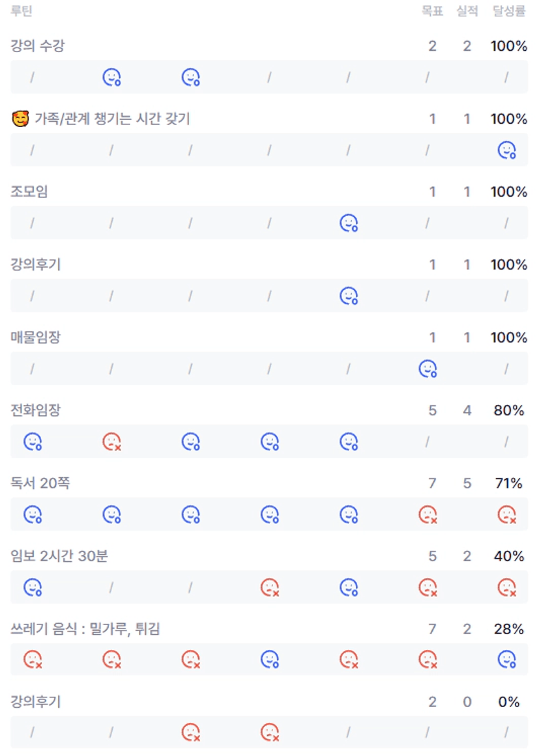Click the 루틴 column header
This screenshot has width=539, height=756.
(22, 11)
